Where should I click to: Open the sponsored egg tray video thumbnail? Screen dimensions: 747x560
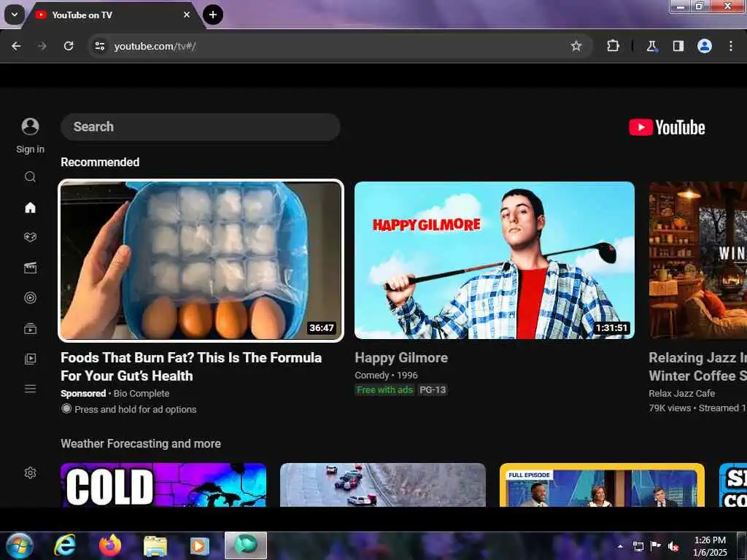tap(201, 260)
